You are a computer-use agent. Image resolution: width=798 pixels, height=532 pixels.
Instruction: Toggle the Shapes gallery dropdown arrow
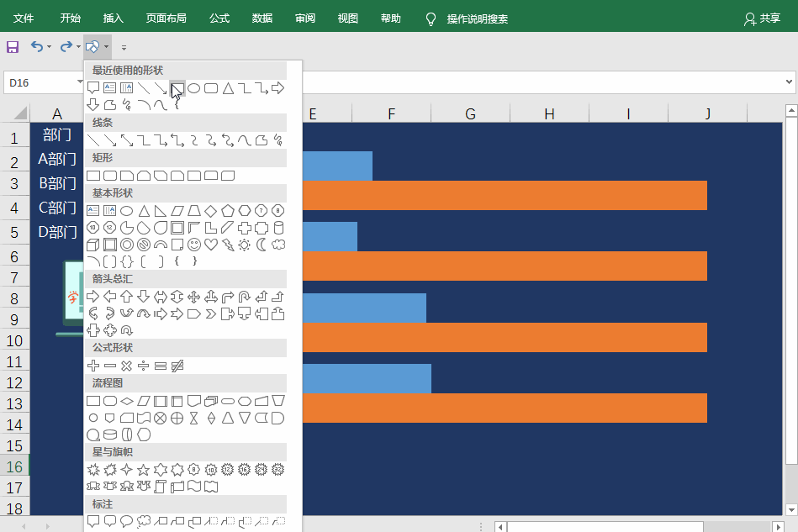(106, 47)
